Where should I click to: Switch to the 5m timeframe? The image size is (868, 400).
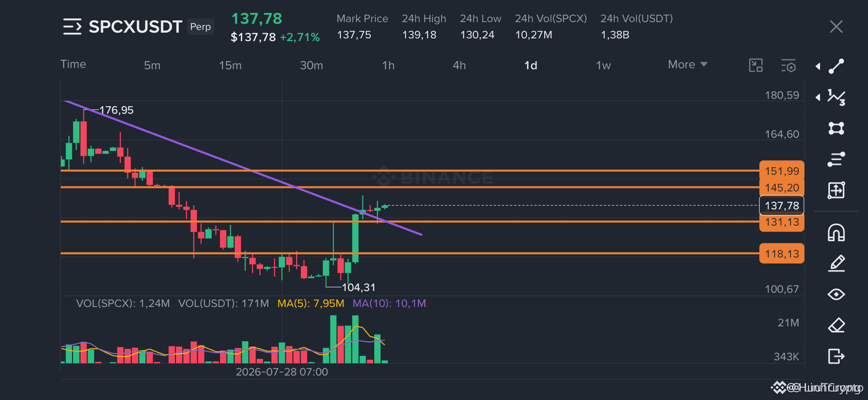[152, 65]
